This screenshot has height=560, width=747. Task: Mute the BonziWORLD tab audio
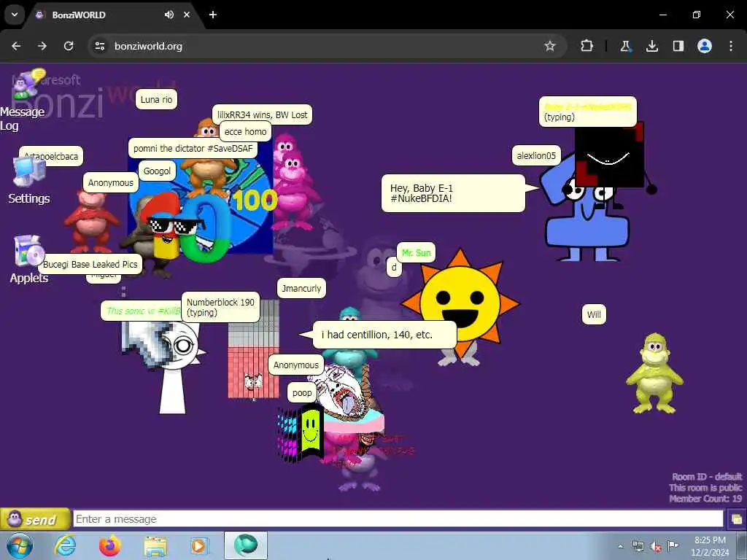pos(169,15)
